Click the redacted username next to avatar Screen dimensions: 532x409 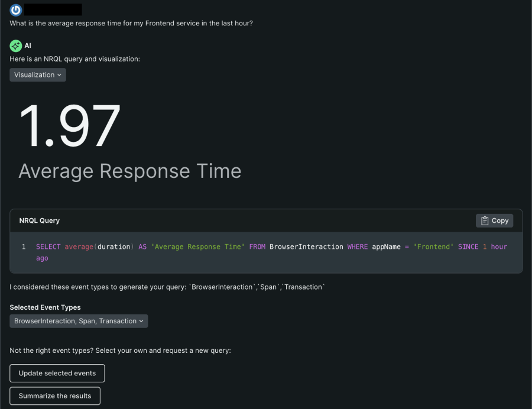pyautogui.click(x=54, y=9)
